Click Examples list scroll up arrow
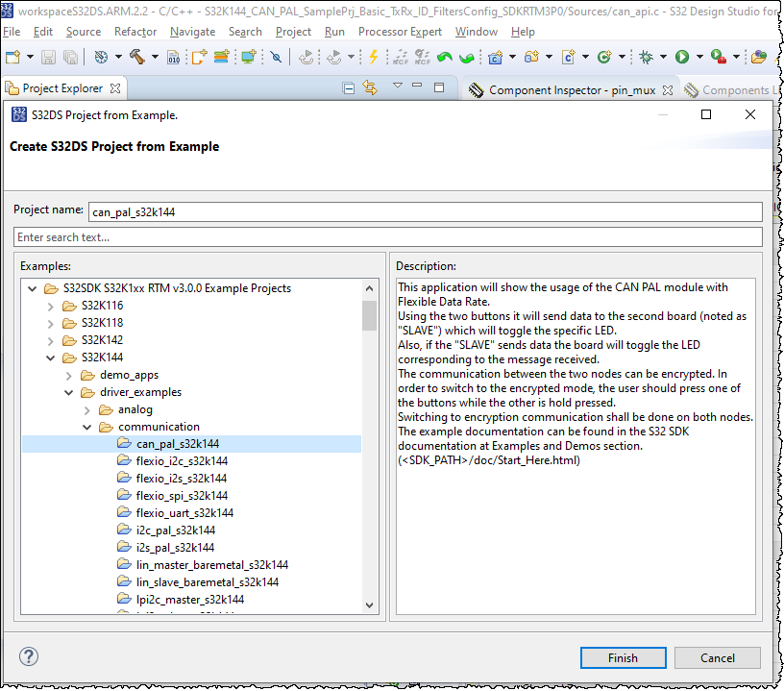The width and height of the screenshot is (784, 691). (x=370, y=288)
